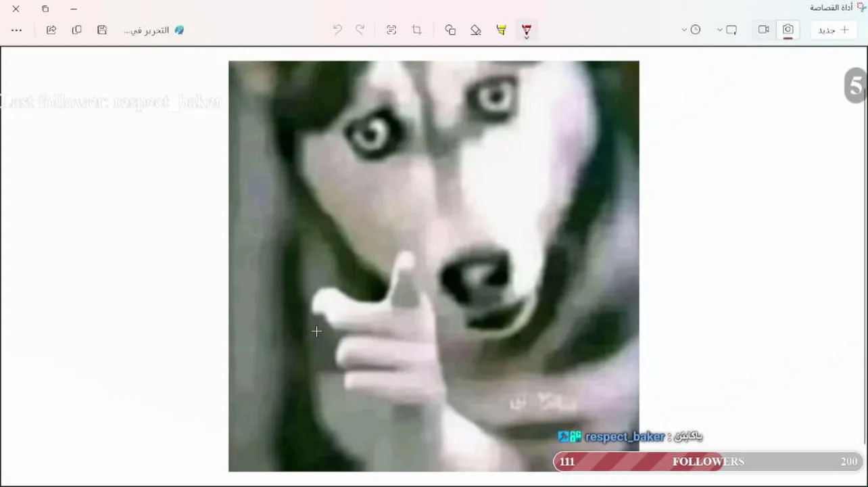Screen dimensions: 868x487
Task: Close the Snipping Tool window
Action: [16, 9]
